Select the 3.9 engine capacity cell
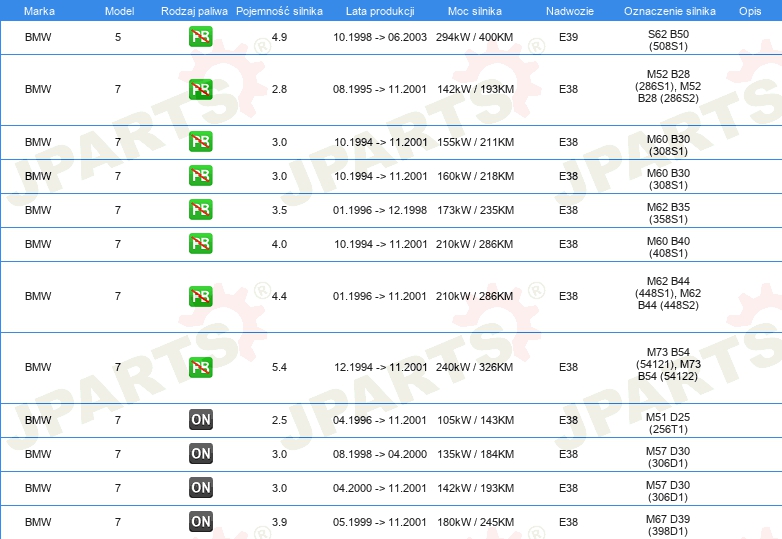Screen dimensions: 782x539 coord(279,522)
